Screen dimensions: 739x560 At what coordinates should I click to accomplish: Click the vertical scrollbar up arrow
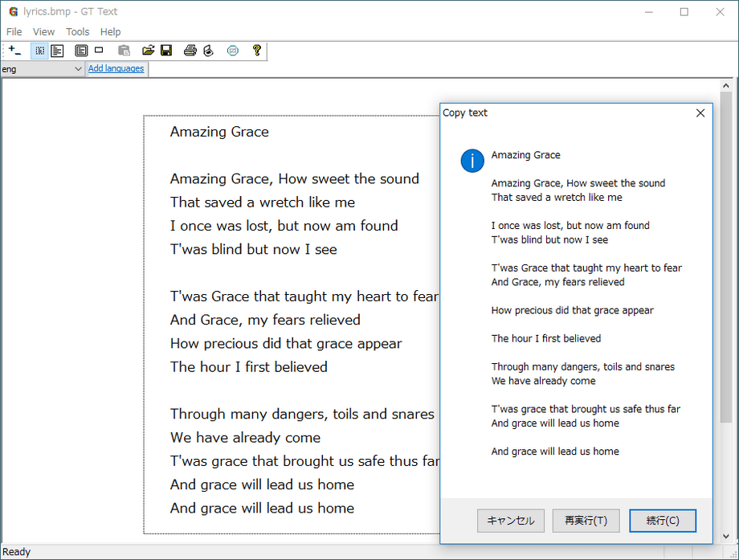pyautogui.click(x=726, y=86)
